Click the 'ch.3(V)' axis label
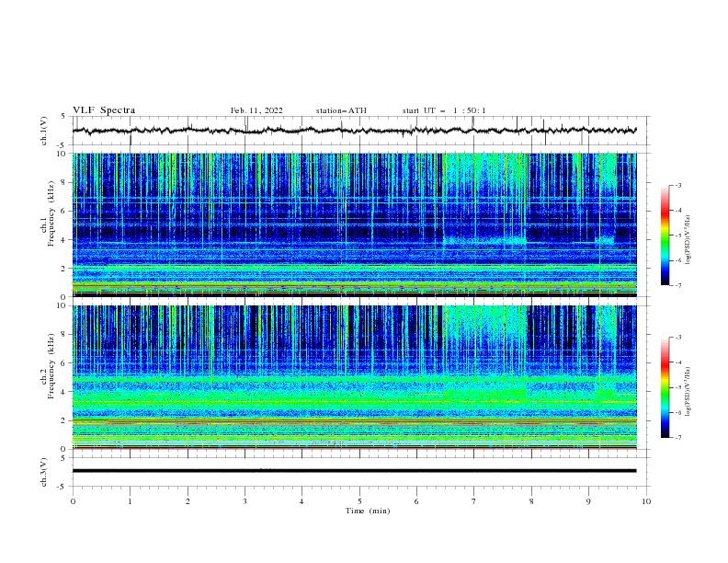 tap(44, 472)
